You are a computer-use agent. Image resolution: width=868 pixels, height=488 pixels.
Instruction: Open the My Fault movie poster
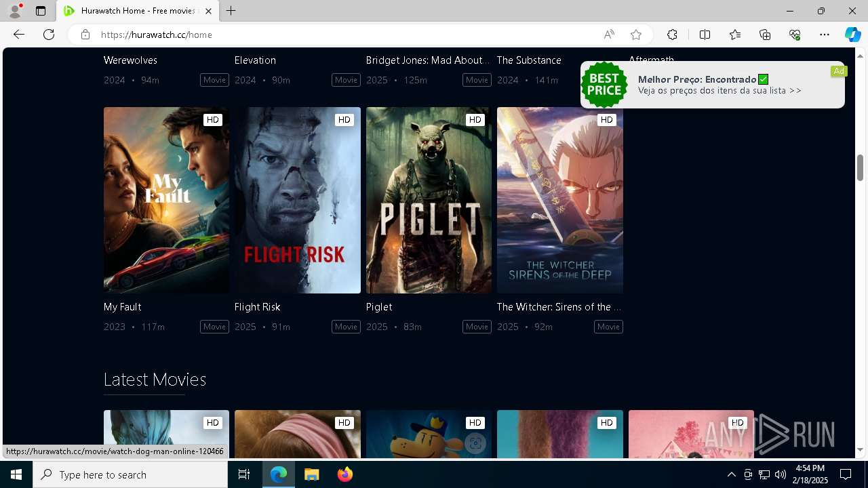(x=166, y=200)
